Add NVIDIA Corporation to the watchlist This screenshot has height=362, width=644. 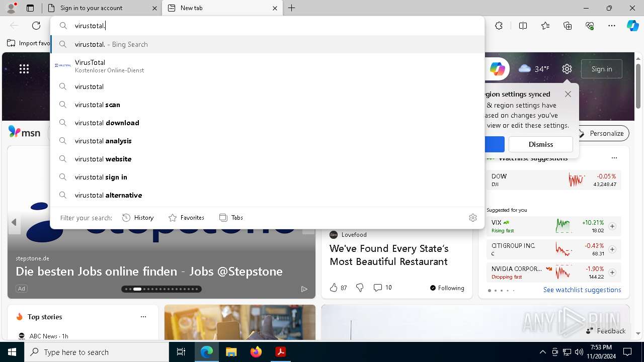(x=612, y=273)
